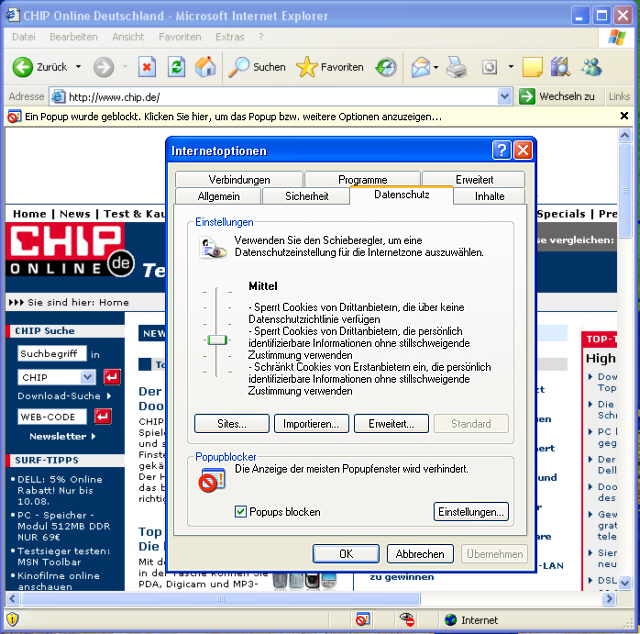Click the address bar URL field
Screen dimensions: 640x634
pyautogui.click(x=273, y=97)
